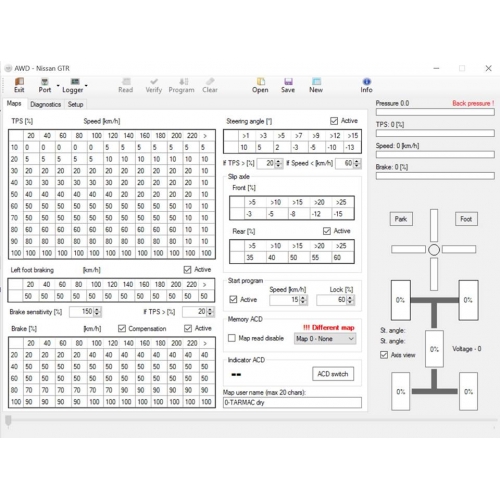This screenshot has height=500, width=500.
Task: Switch to the Maps tab
Action: click(x=14, y=104)
